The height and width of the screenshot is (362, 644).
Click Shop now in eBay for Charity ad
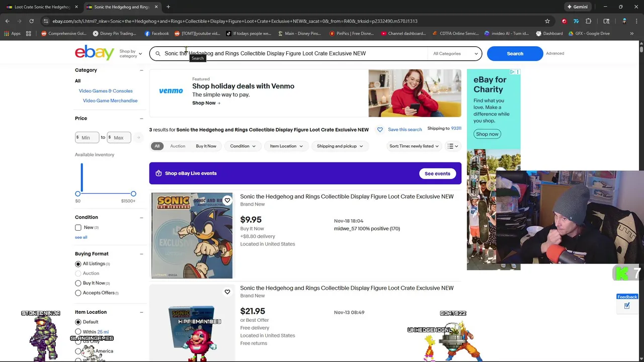coord(487,134)
